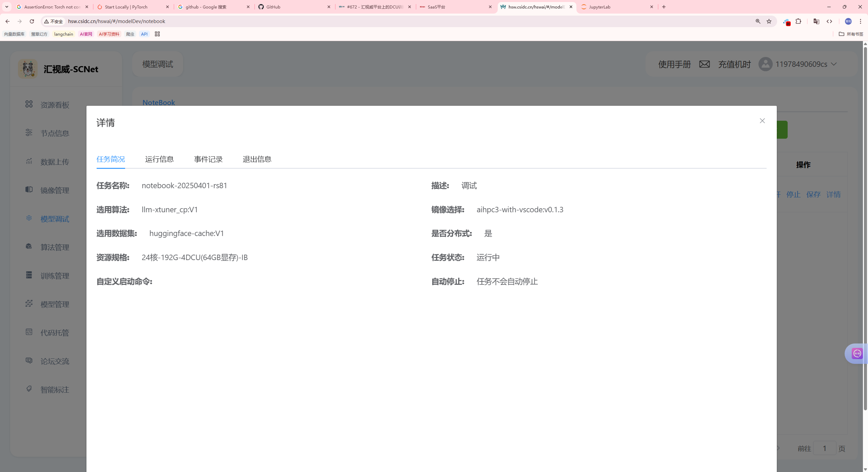Close the 详情 dialog with X

pos(762,121)
